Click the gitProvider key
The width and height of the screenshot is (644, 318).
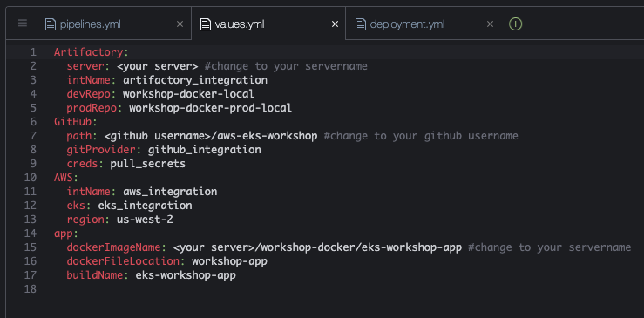pos(101,150)
